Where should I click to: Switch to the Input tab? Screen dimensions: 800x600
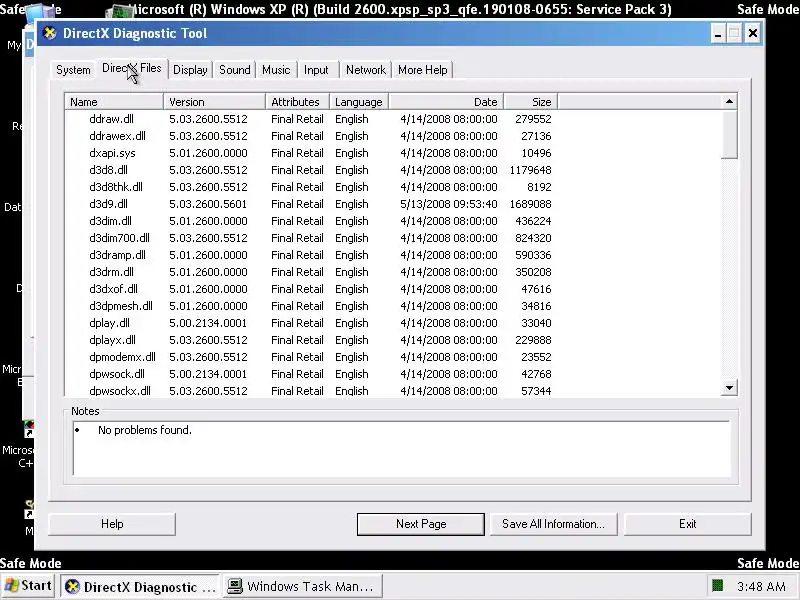click(x=316, y=70)
